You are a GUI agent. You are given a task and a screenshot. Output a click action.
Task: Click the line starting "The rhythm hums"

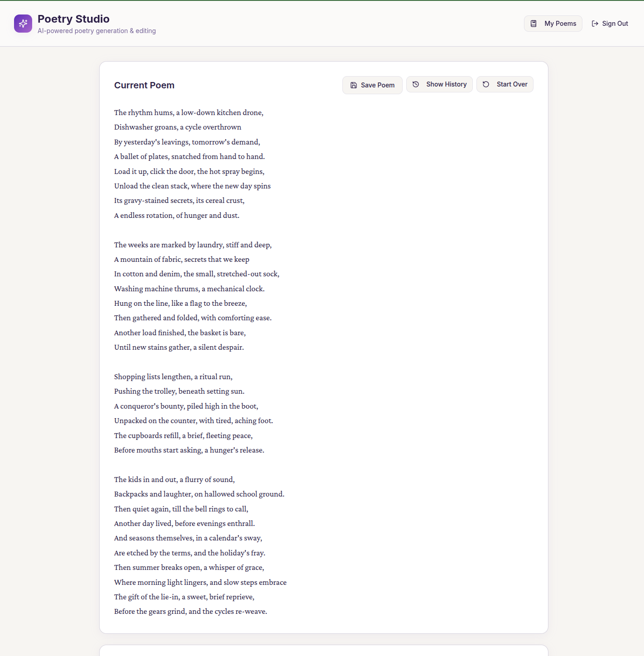click(188, 112)
